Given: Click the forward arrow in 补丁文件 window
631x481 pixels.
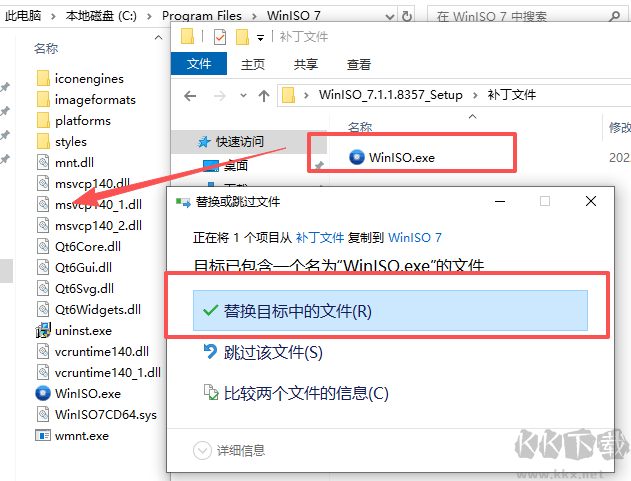Looking at the screenshot, I should pos(220,96).
